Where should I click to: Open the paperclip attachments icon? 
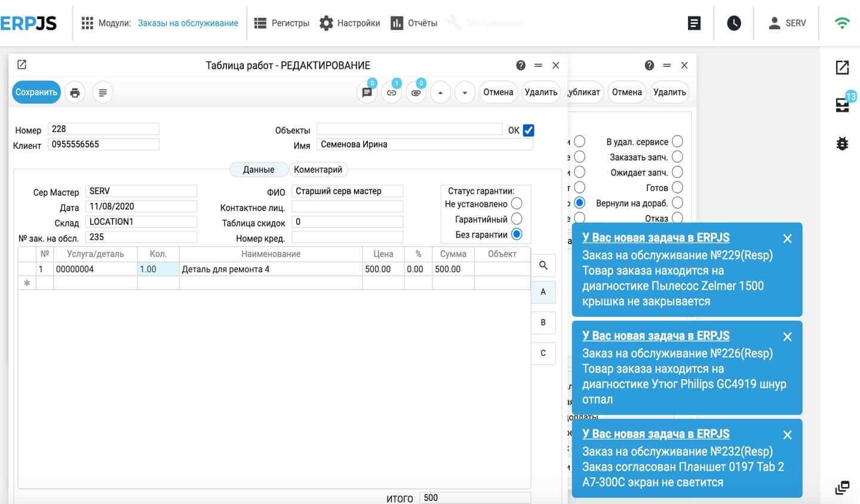click(x=416, y=93)
